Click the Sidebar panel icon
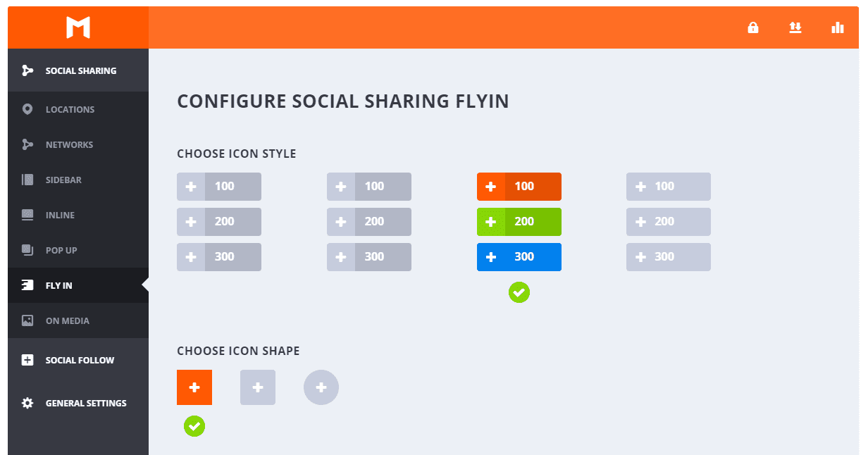The height and width of the screenshot is (455, 868). tap(27, 180)
